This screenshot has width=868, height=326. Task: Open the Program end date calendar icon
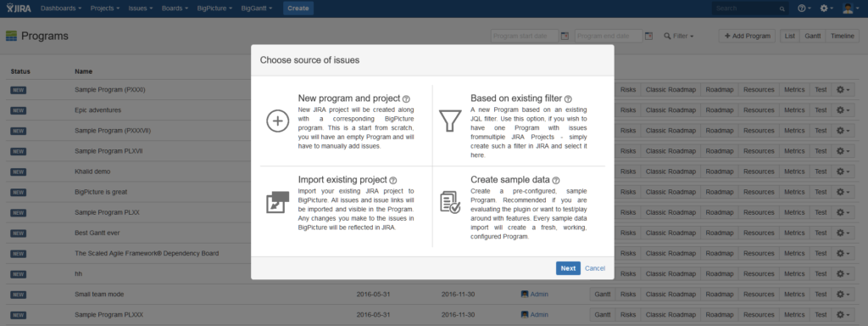[648, 36]
